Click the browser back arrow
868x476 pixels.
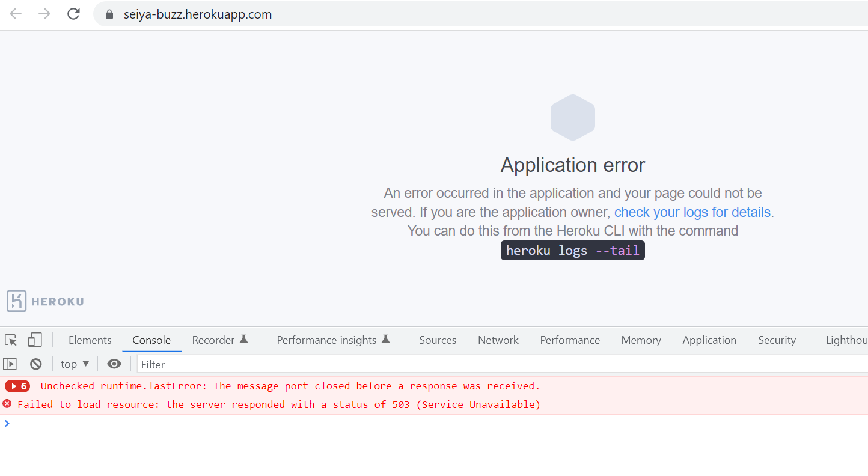(16, 14)
